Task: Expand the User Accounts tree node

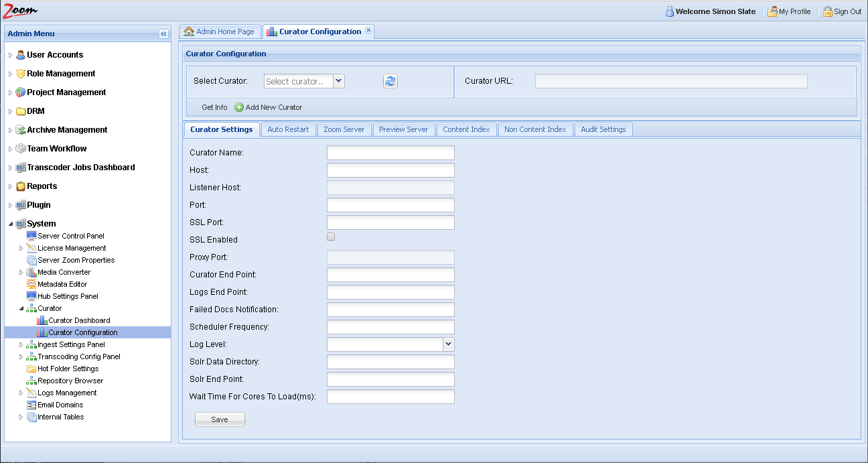Action: (10, 55)
